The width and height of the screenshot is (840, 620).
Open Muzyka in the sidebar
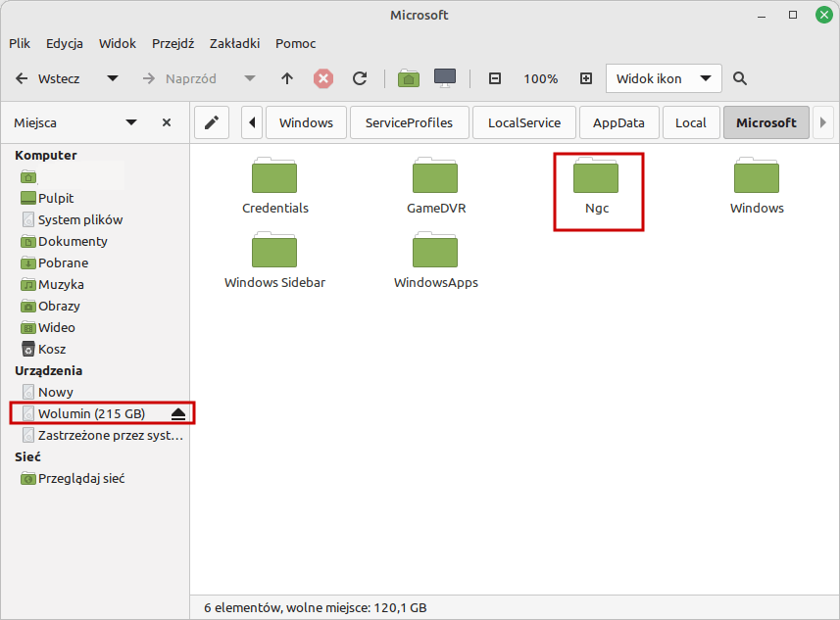pyautogui.click(x=52, y=284)
